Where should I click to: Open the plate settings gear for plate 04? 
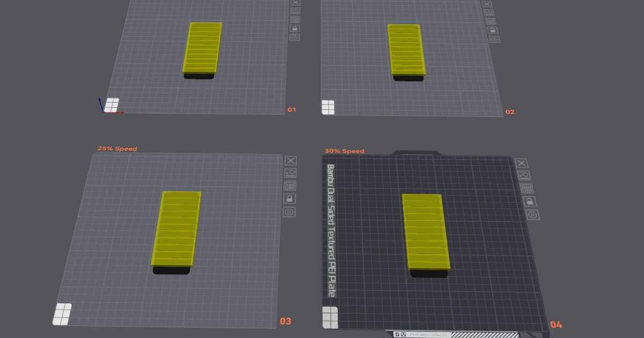[x=532, y=214]
